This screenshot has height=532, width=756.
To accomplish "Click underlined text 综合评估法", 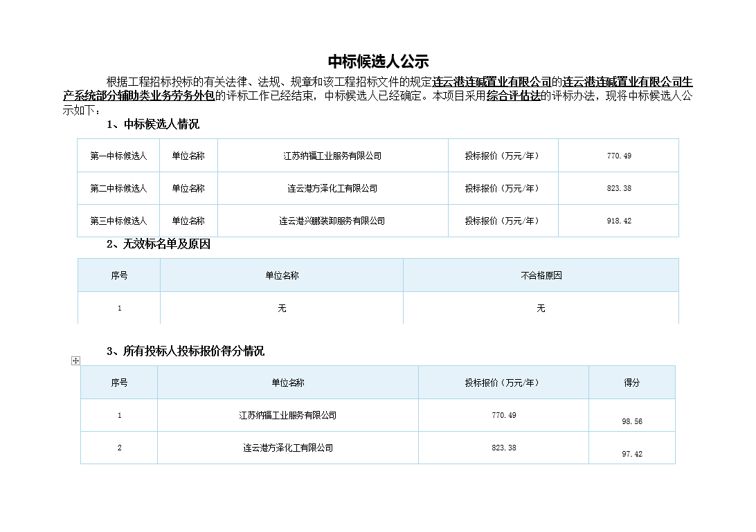I will point(513,96).
